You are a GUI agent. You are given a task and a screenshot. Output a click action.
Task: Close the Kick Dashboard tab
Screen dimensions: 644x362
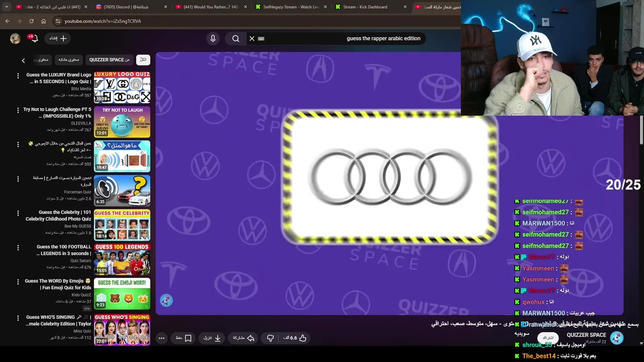click(405, 7)
